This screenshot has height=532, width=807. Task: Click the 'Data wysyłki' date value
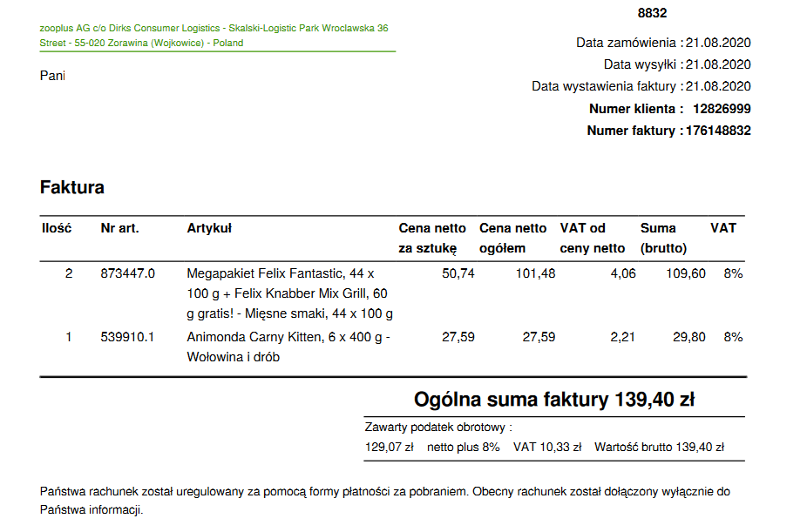pyautogui.click(x=718, y=64)
